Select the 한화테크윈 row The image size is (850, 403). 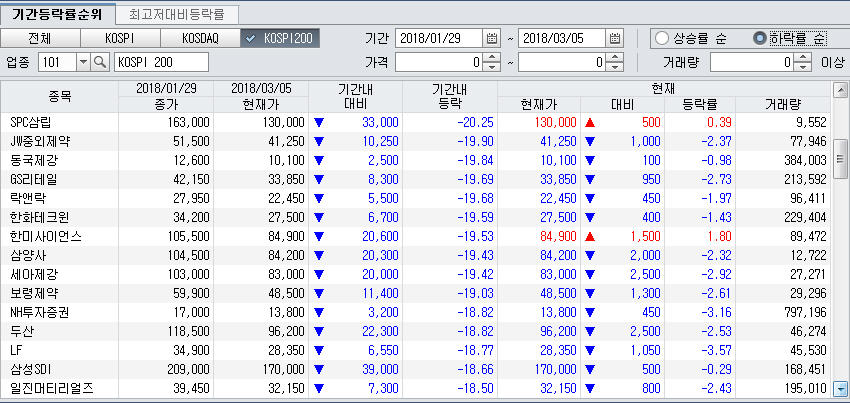[415, 218]
